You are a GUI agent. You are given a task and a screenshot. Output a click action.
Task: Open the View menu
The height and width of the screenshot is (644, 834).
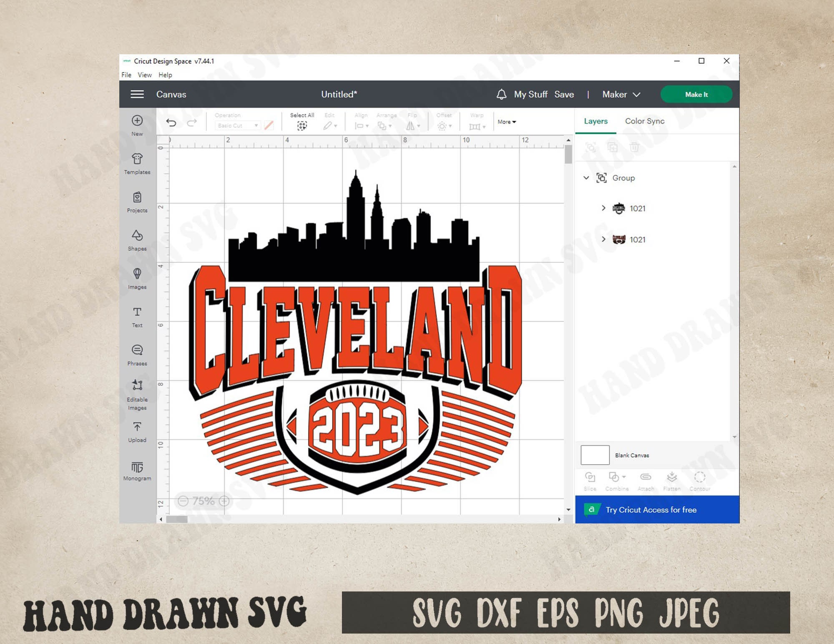tap(145, 75)
